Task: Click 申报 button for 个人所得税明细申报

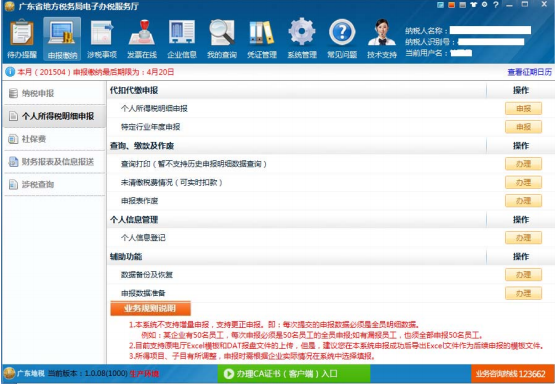Action: (x=523, y=109)
